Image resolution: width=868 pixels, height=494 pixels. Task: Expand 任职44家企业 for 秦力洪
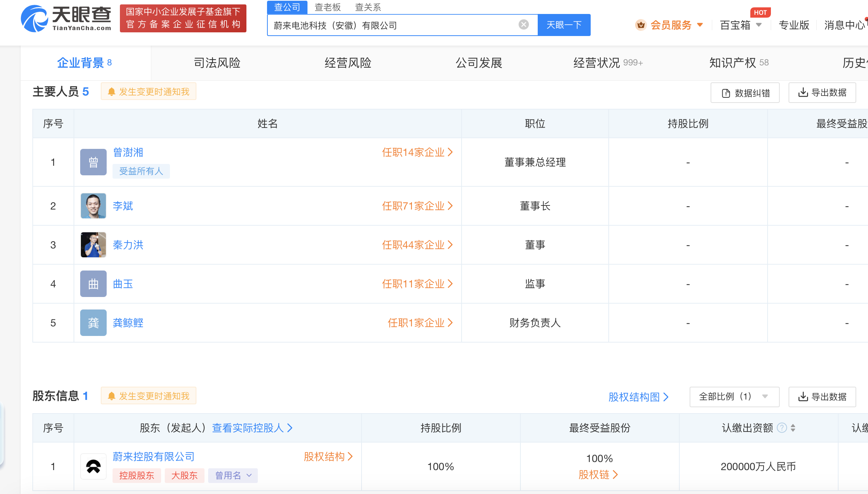(x=417, y=245)
